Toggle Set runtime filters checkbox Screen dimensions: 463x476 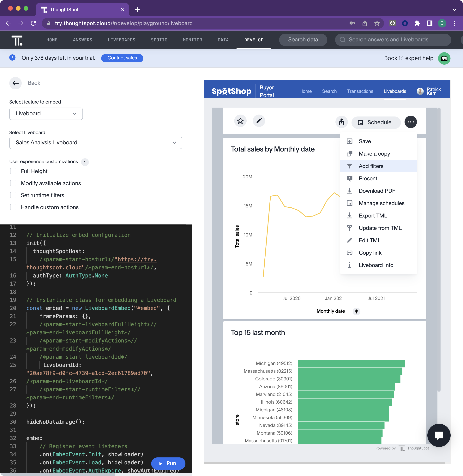[13, 195]
